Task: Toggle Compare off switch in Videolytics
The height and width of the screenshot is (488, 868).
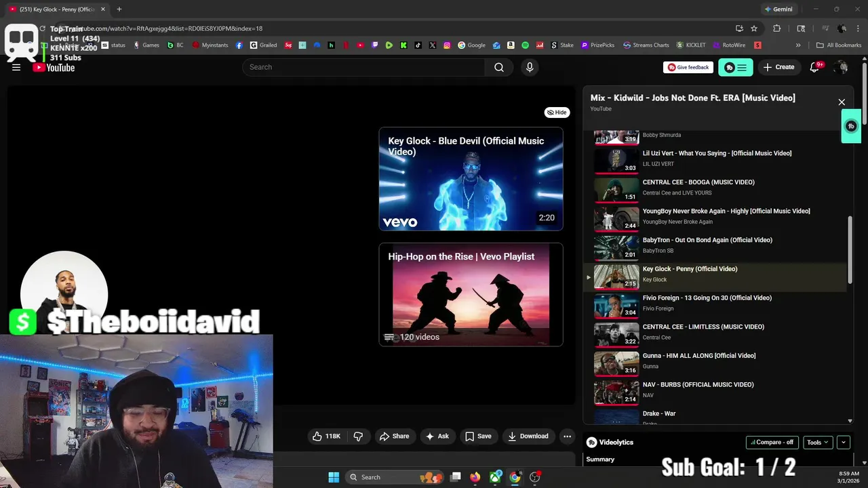Action: point(772,443)
